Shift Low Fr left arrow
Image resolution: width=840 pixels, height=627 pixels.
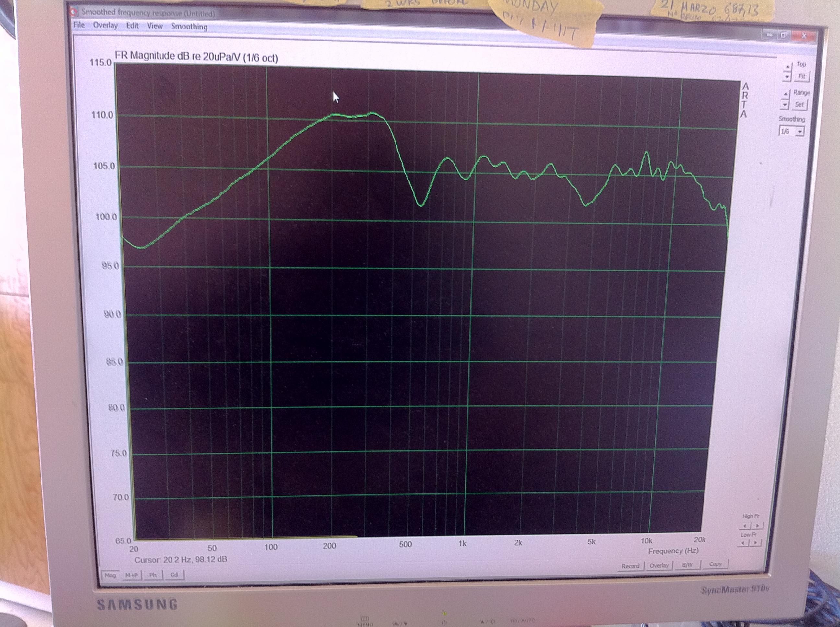click(x=742, y=543)
